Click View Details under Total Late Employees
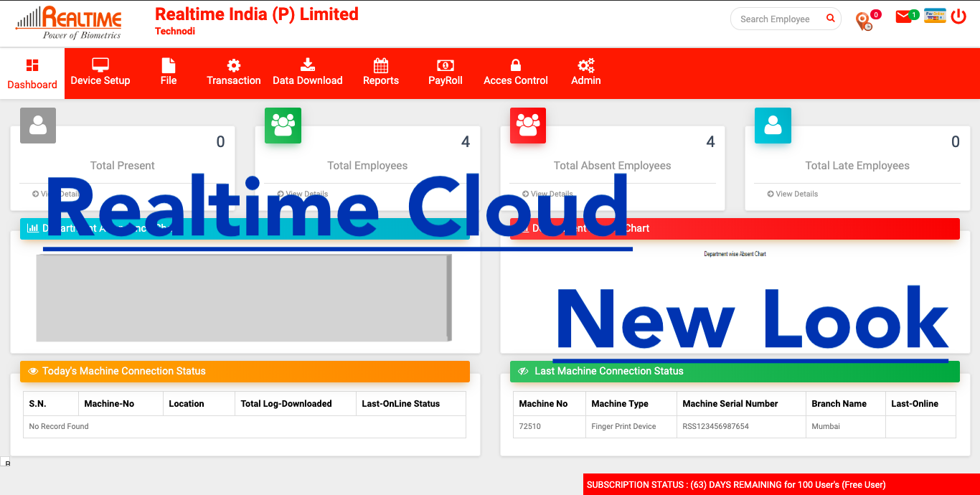Screen dimensions: 980x495 (792, 194)
